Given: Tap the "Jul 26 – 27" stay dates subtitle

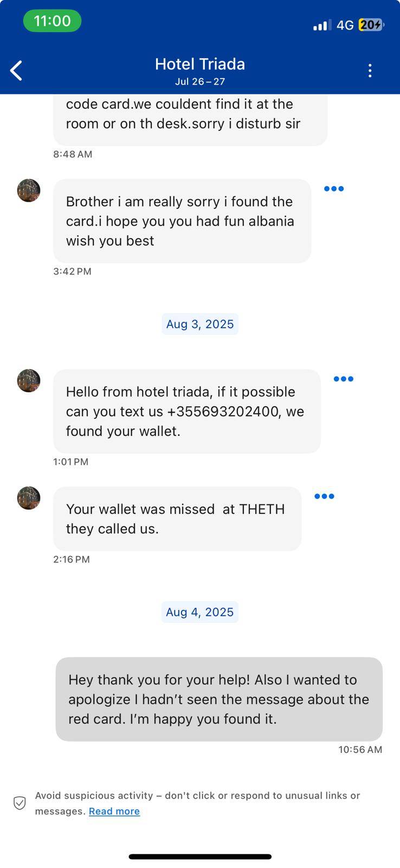Looking at the screenshot, I should [200, 82].
